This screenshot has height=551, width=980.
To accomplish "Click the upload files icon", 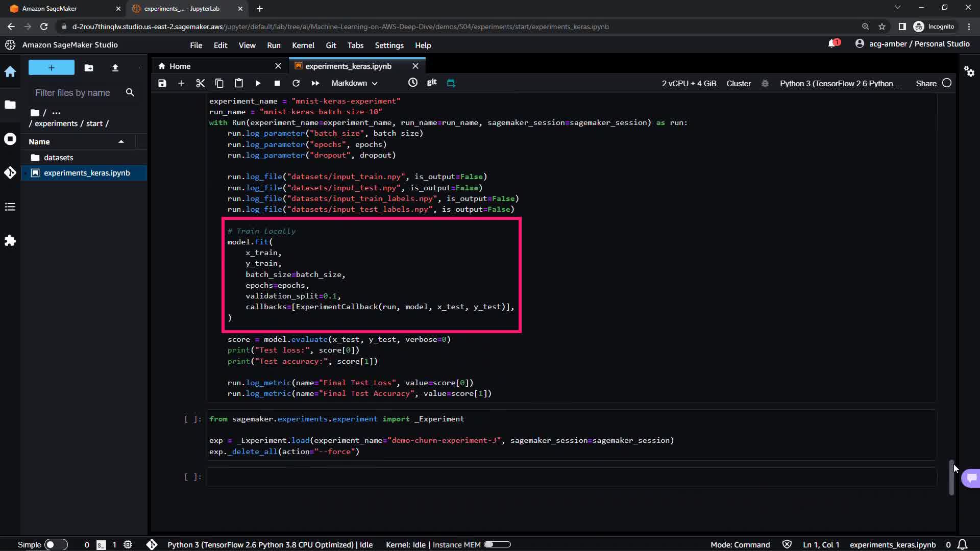I will coord(115,68).
